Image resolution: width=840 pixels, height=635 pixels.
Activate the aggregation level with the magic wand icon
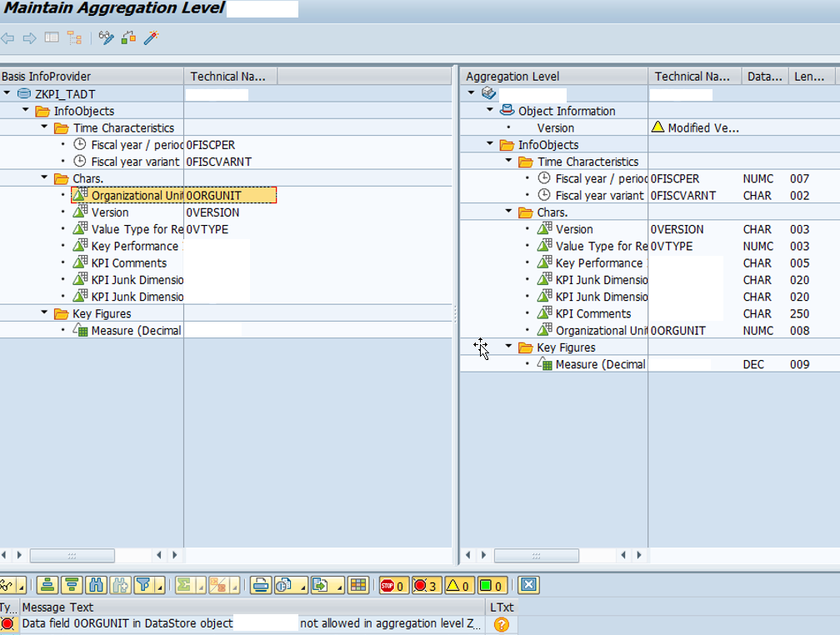click(x=152, y=37)
